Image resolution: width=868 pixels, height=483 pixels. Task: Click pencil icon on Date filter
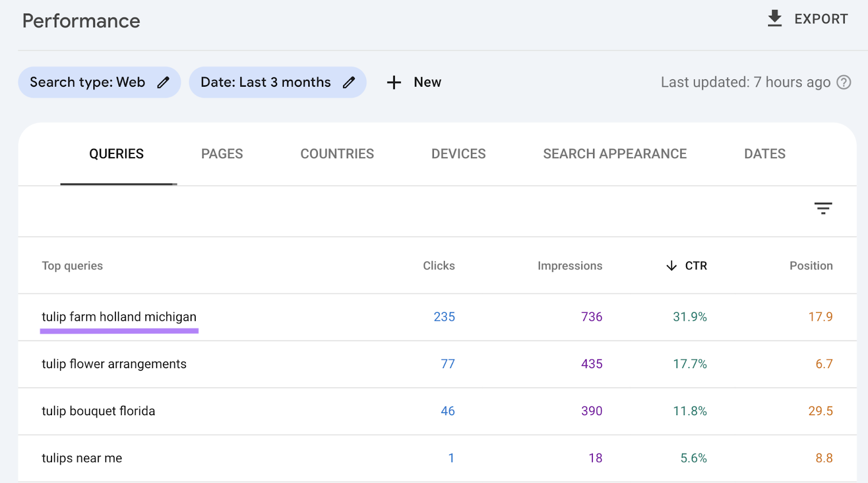click(349, 82)
